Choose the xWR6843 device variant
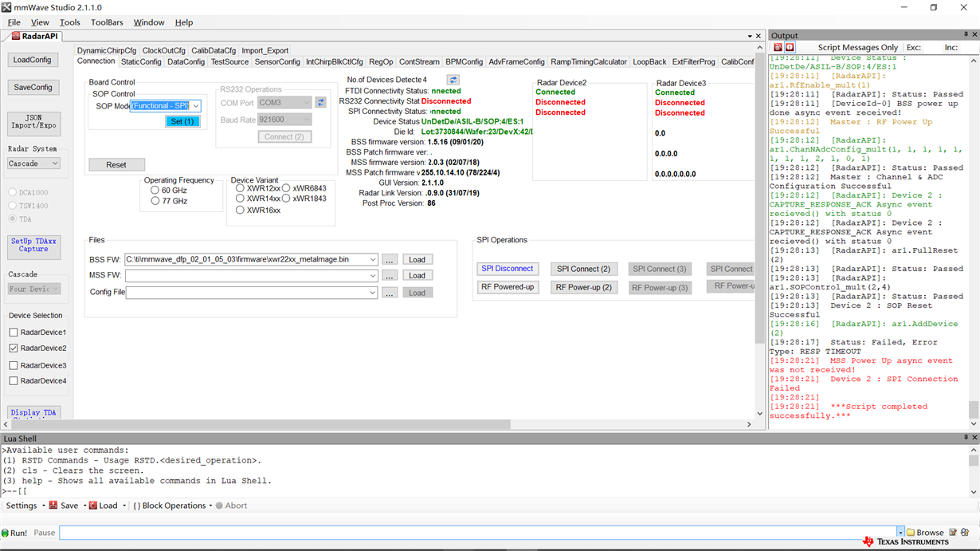Screen dimensions: 980x551 [286, 188]
